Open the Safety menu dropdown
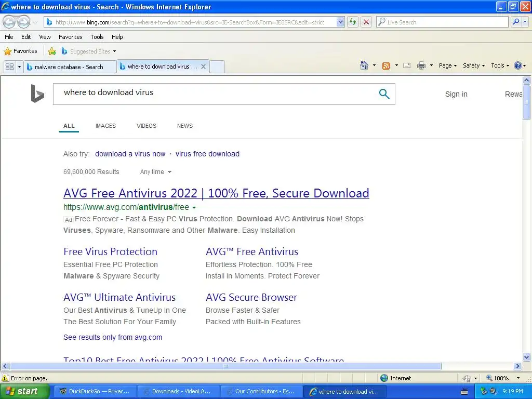 (x=474, y=65)
